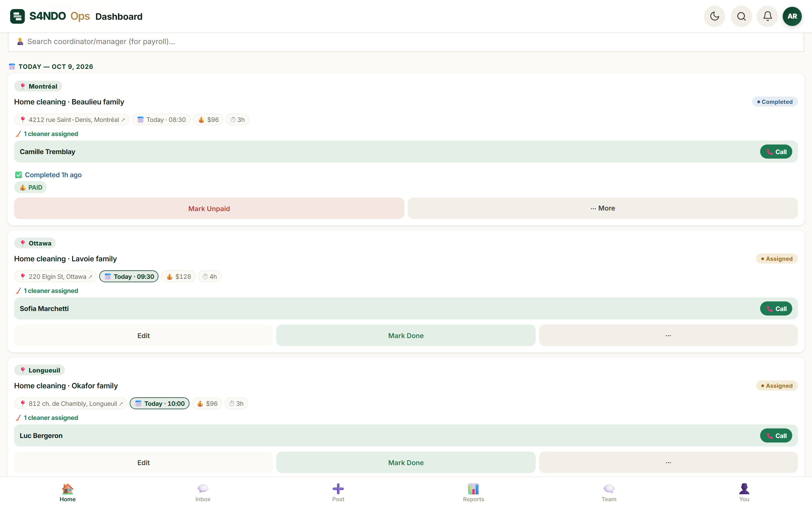Select the Ottawa location tag

coord(35,243)
